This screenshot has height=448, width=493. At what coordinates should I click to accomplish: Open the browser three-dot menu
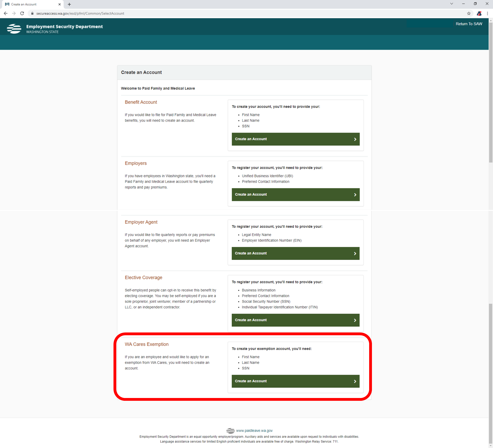tap(487, 14)
